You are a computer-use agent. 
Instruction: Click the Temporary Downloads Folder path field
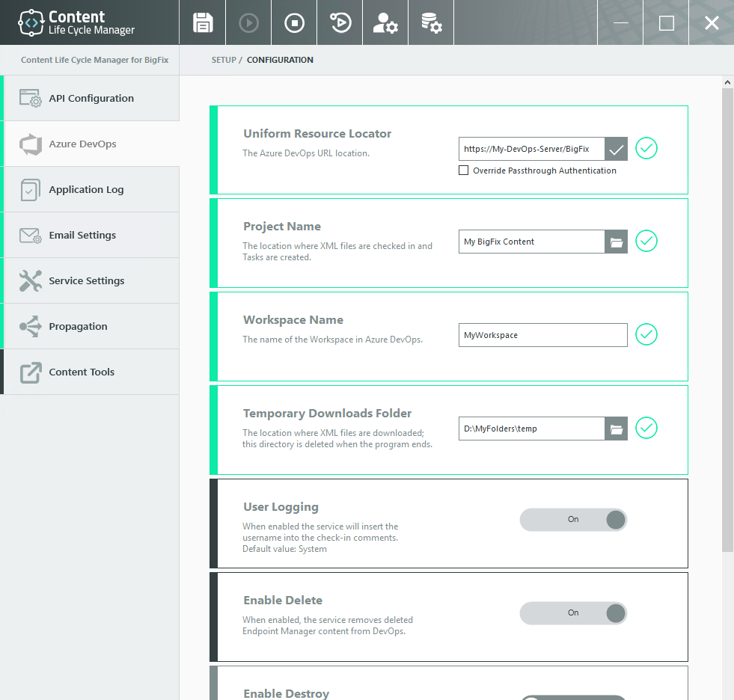point(532,429)
